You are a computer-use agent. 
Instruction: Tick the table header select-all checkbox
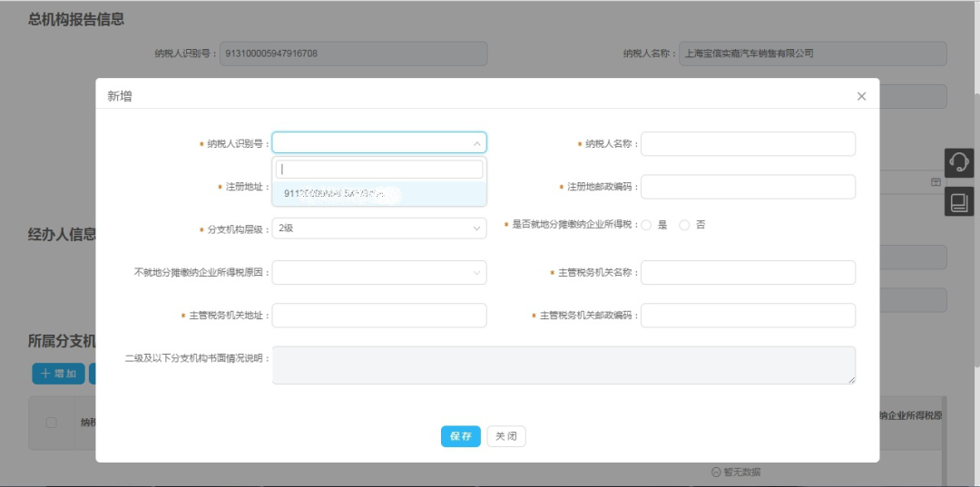pyautogui.click(x=51, y=423)
